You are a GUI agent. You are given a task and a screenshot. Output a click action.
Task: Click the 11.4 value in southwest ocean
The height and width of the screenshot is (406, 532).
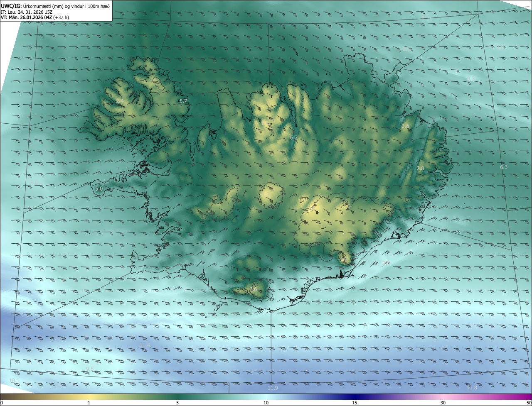point(145,345)
